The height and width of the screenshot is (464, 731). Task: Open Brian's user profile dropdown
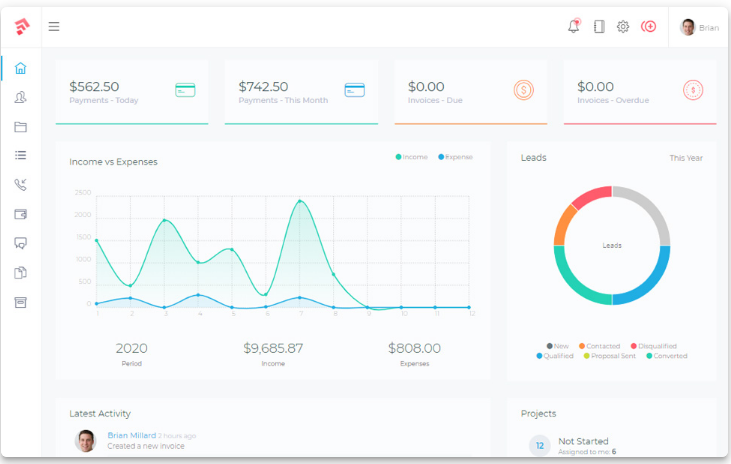pos(699,27)
